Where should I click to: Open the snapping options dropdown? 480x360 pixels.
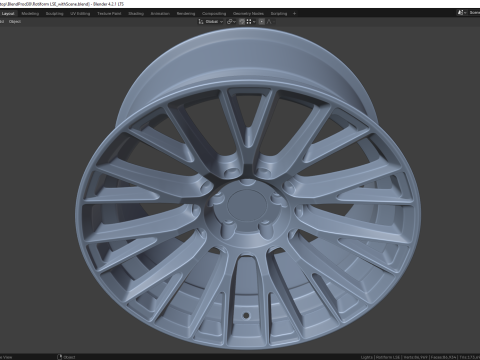(251, 22)
